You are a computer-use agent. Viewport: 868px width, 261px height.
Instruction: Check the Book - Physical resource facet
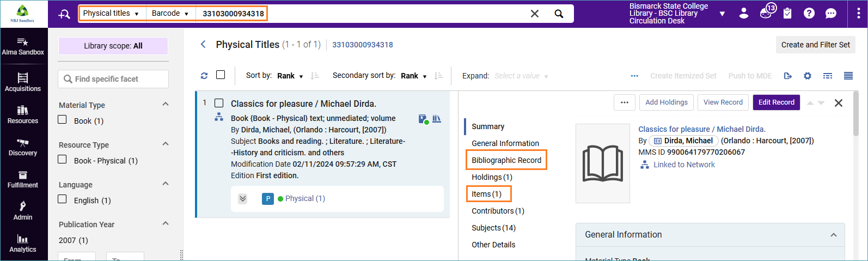(x=63, y=160)
